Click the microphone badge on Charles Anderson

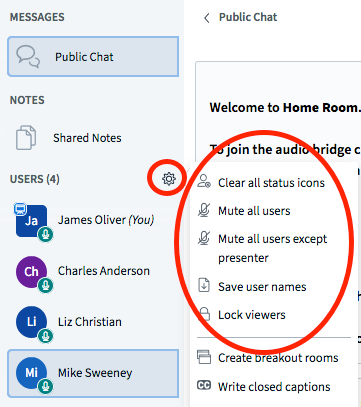coord(45,285)
